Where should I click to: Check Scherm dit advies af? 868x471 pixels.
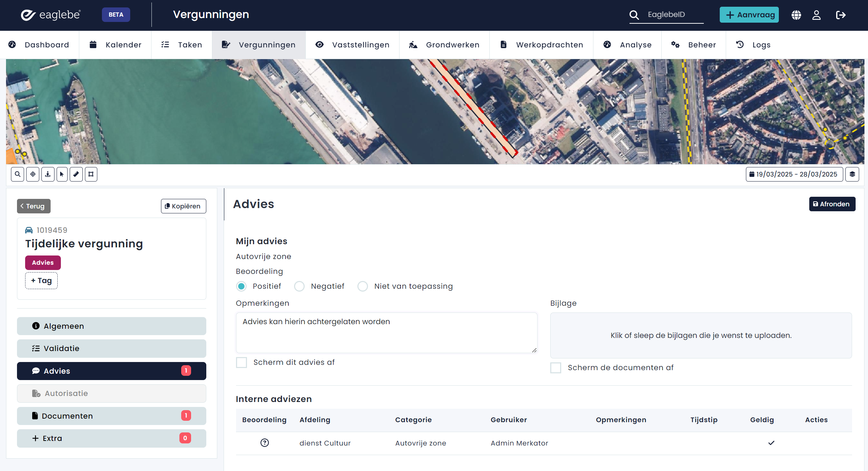[x=242, y=362]
